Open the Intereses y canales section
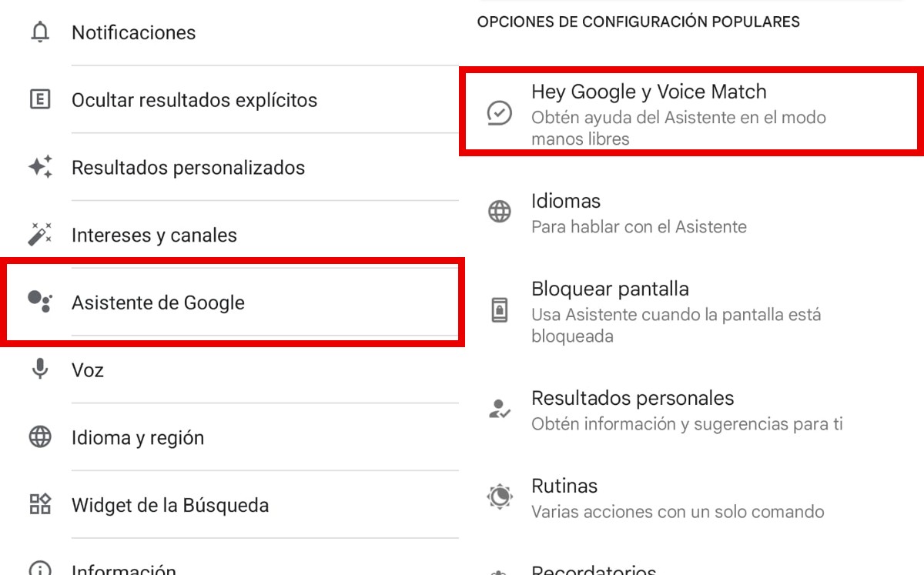Screen dimensions: 924x575 154,235
